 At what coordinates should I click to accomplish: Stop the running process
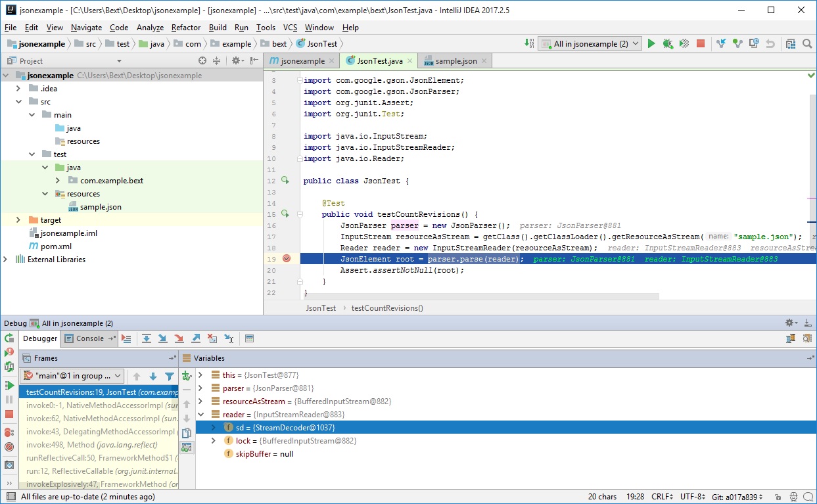(x=701, y=43)
